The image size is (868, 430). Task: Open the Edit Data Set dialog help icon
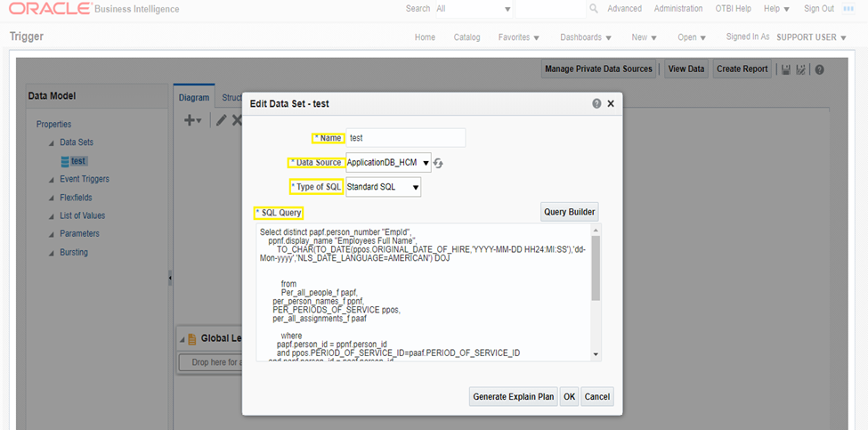tap(596, 103)
